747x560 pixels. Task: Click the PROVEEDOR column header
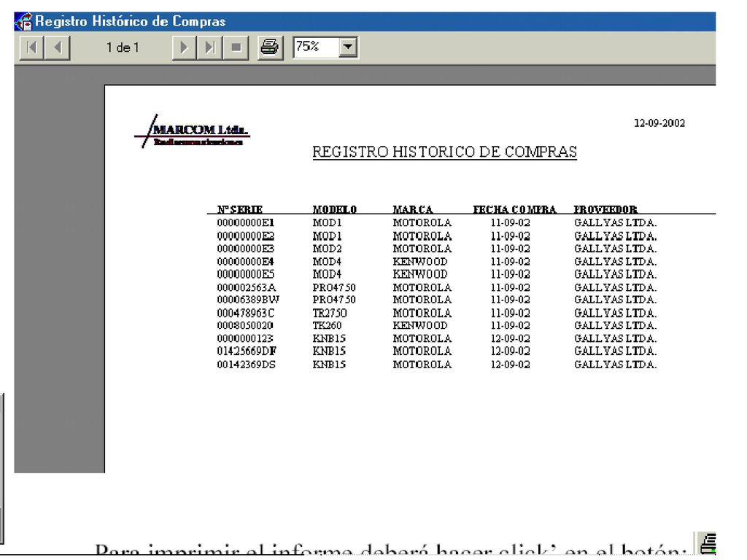tap(605, 209)
